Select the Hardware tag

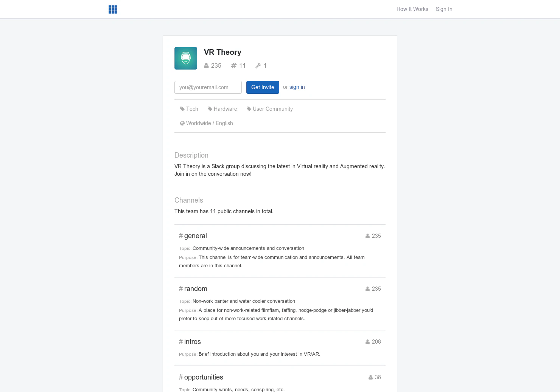coord(225,109)
